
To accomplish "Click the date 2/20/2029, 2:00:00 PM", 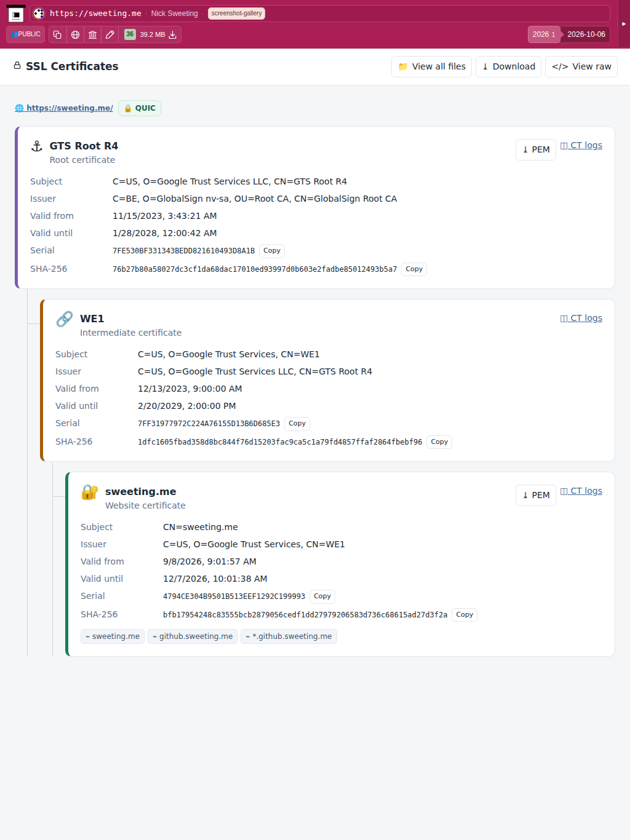I will [187, 406].
